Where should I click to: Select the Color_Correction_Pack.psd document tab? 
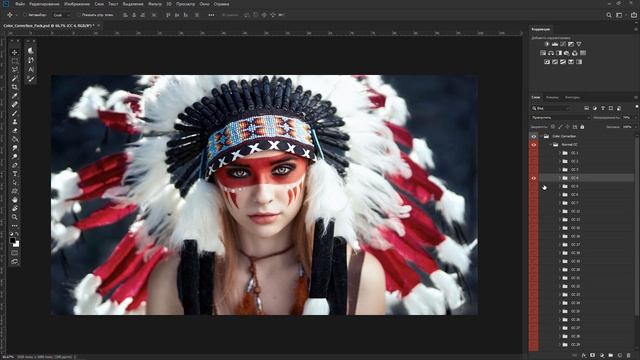(48, 26)
